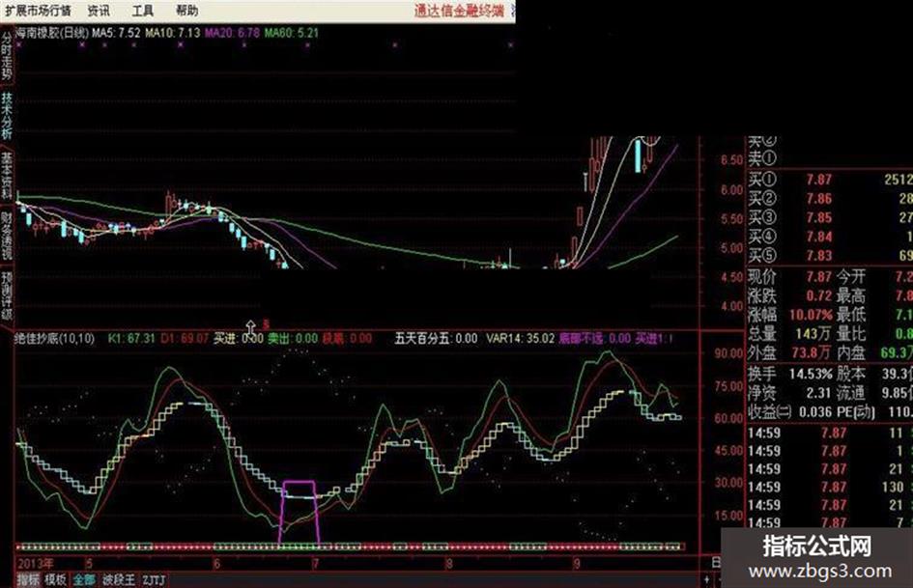Click the 涨幅 10.07% value
This screenshot has height=588, width=913.
click(811, 315)
